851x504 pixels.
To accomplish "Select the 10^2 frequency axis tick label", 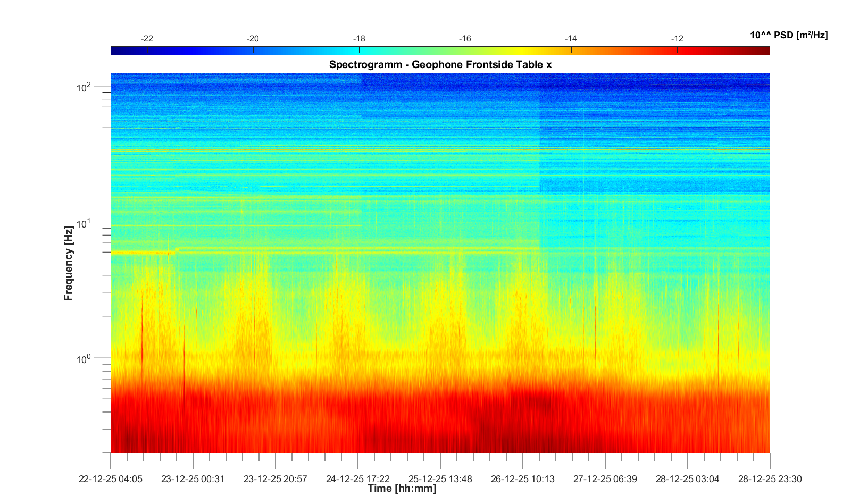I will 84,87.
